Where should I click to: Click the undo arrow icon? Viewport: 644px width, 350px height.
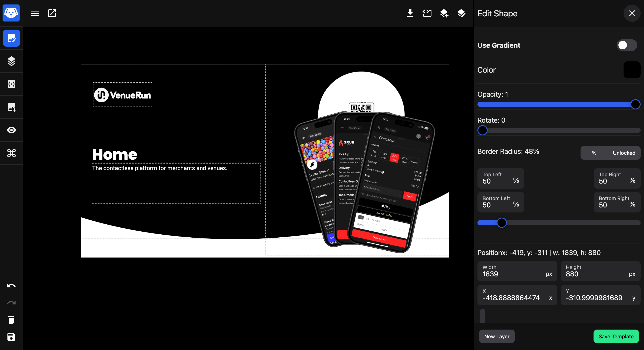[11, 286]
